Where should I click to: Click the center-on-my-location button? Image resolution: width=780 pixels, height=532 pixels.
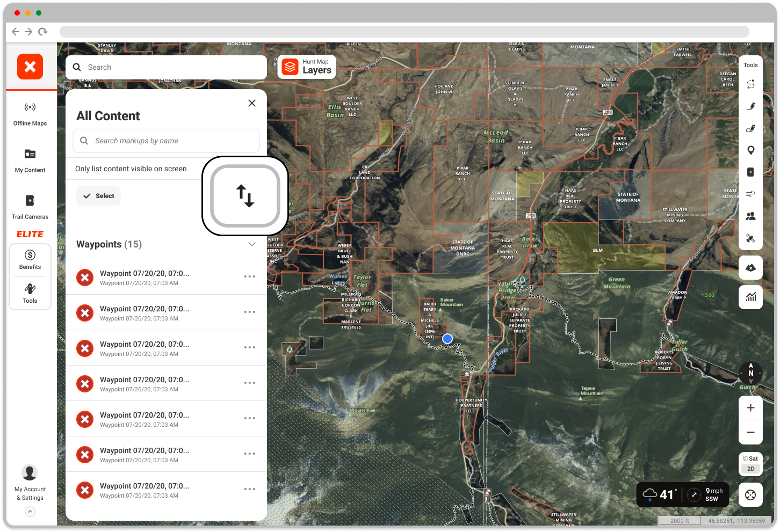(x=751, y=495)
